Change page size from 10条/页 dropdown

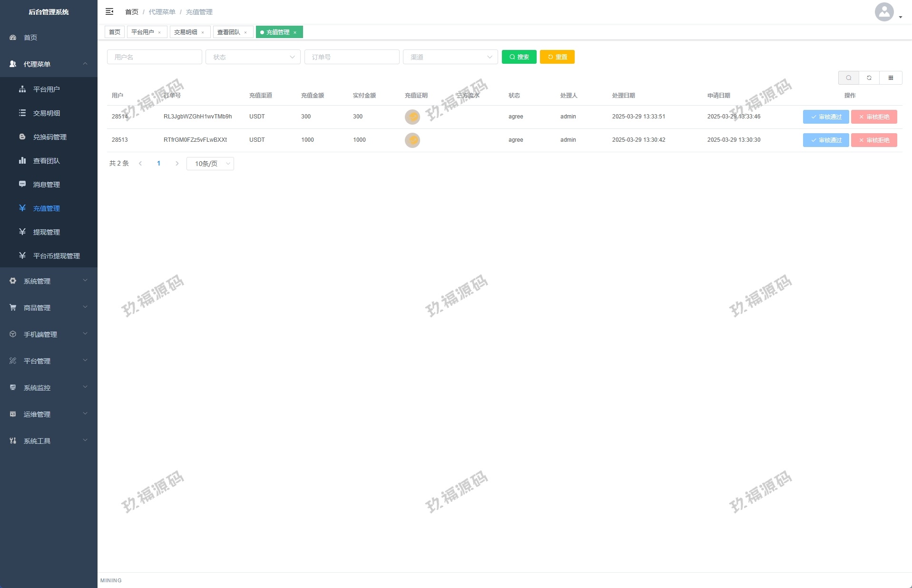[x=210, y=164]
